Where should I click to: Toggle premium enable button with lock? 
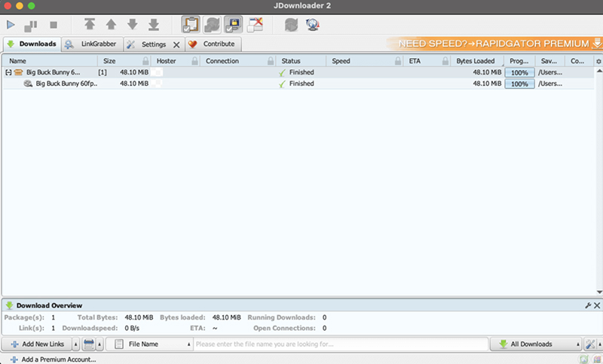click(x=234, y=25)
